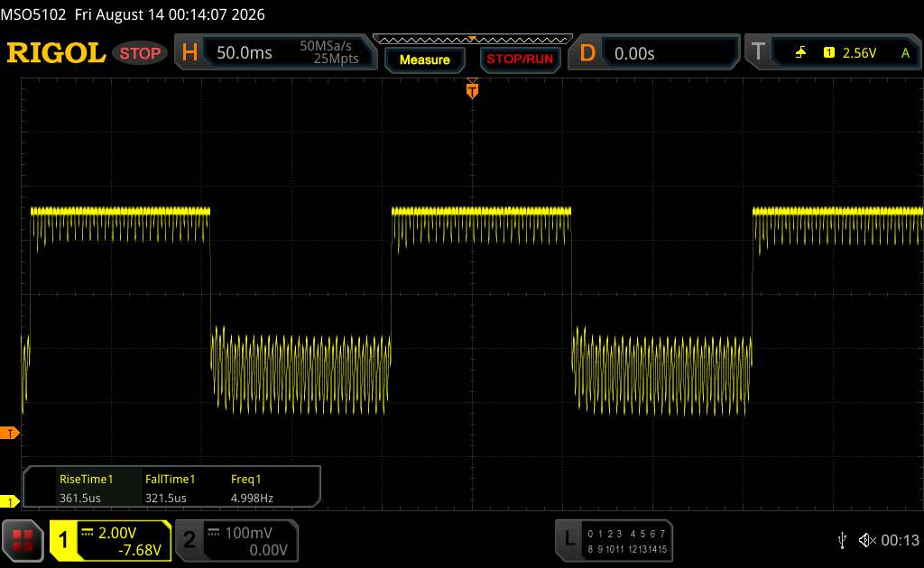Enable channel 2 with 100mV scale

pos(237,540)
